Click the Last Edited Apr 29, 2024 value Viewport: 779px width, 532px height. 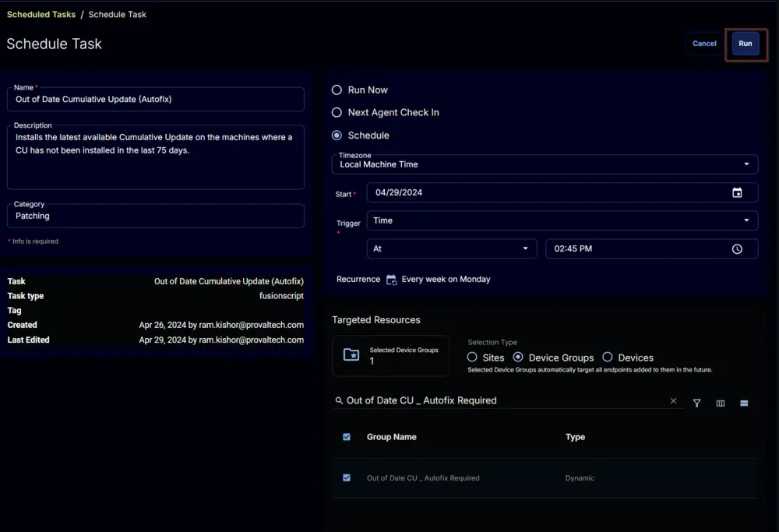221,340
